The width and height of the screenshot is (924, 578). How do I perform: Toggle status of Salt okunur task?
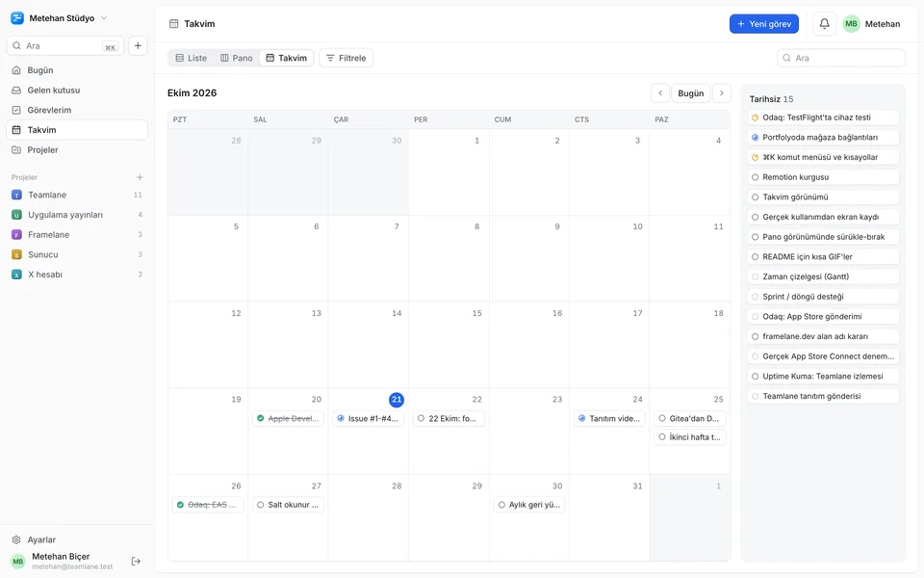261,505
